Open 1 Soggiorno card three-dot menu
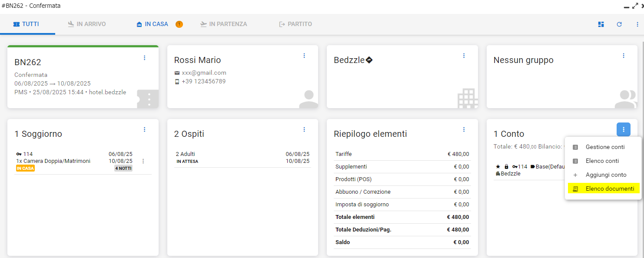 point(145,129)
